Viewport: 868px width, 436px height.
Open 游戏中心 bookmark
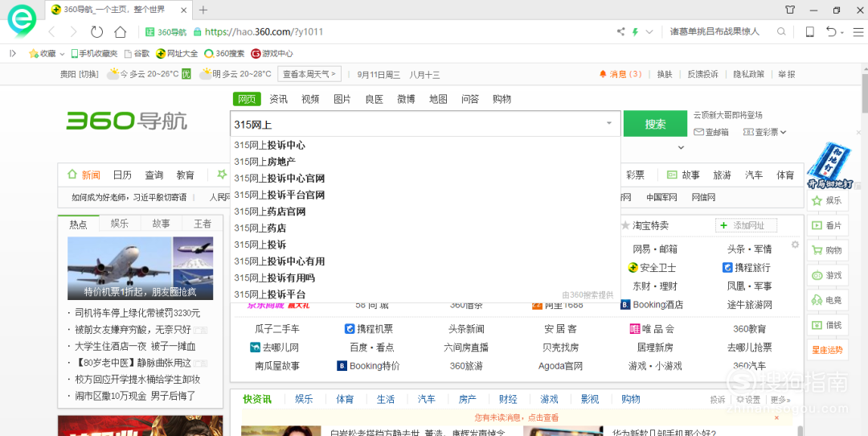point(272,53)
